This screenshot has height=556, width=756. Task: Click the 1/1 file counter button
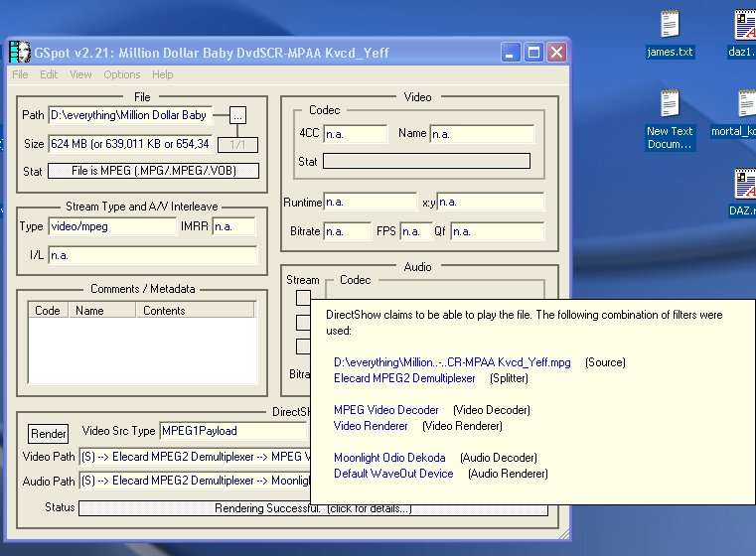tap(237, 145)
